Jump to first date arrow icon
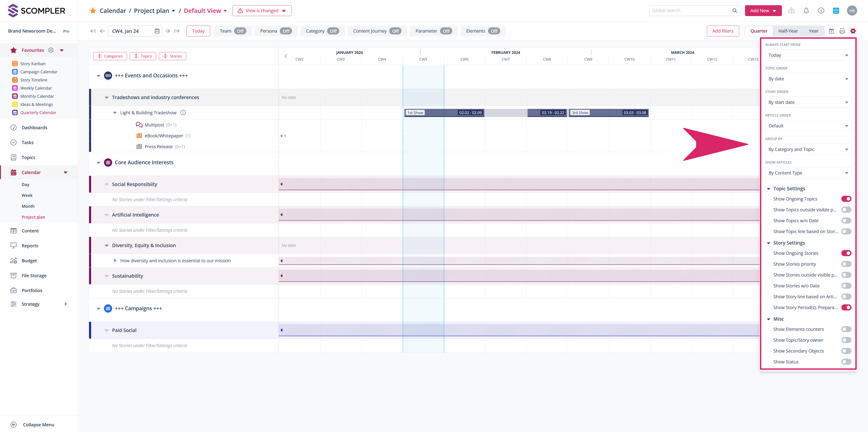The image size is (868, 432). click(93, 31)
